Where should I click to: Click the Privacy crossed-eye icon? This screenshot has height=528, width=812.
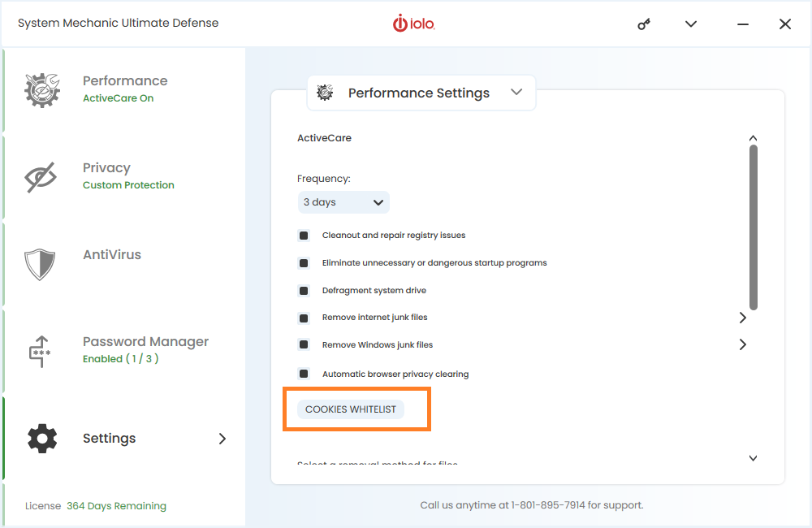[x=41, y=177]
